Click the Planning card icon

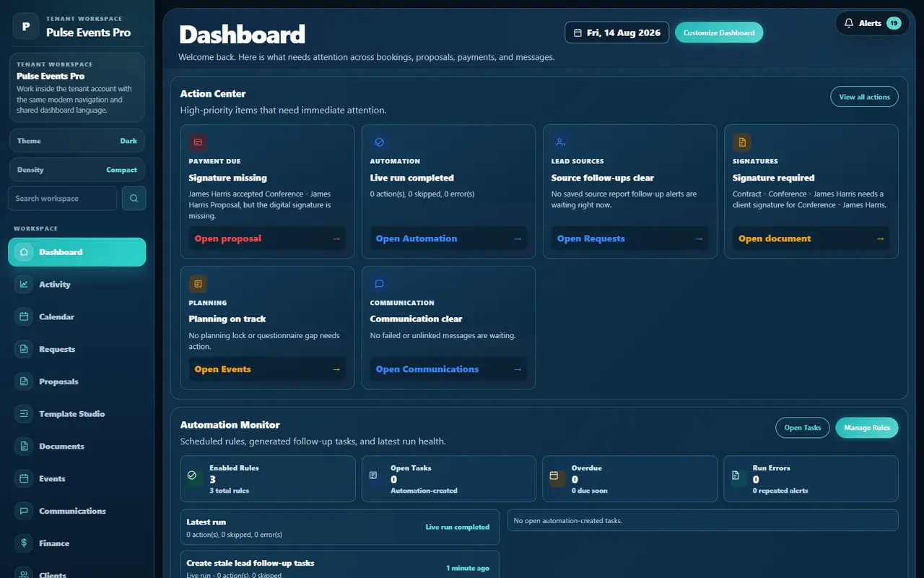click(x=198, y=284)
